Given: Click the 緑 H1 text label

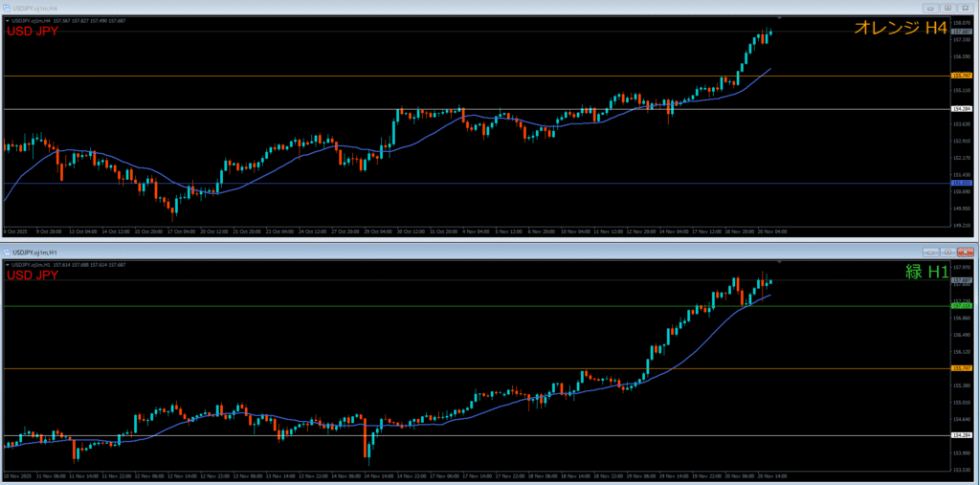Looking at the screenshot, I should pos(926,273).
